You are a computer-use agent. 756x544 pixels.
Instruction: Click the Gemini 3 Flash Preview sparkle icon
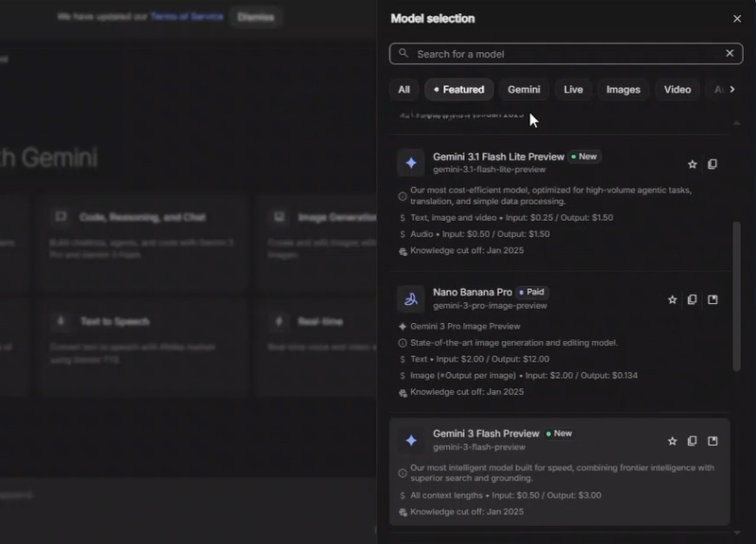(411, 440)
